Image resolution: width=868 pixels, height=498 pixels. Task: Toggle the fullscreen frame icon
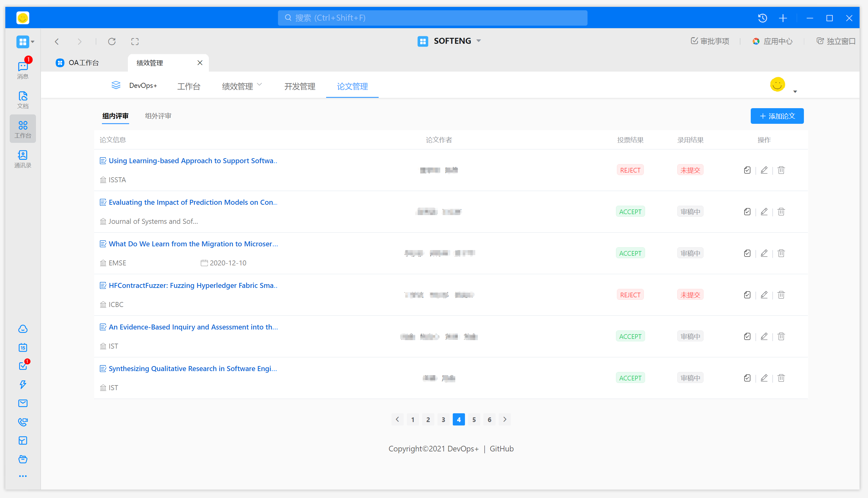[135, 41]
